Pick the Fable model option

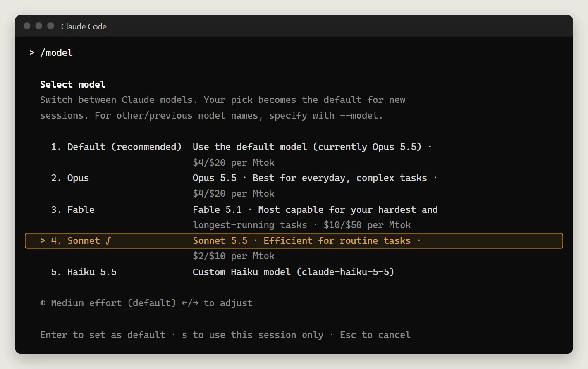coord(73,210)
